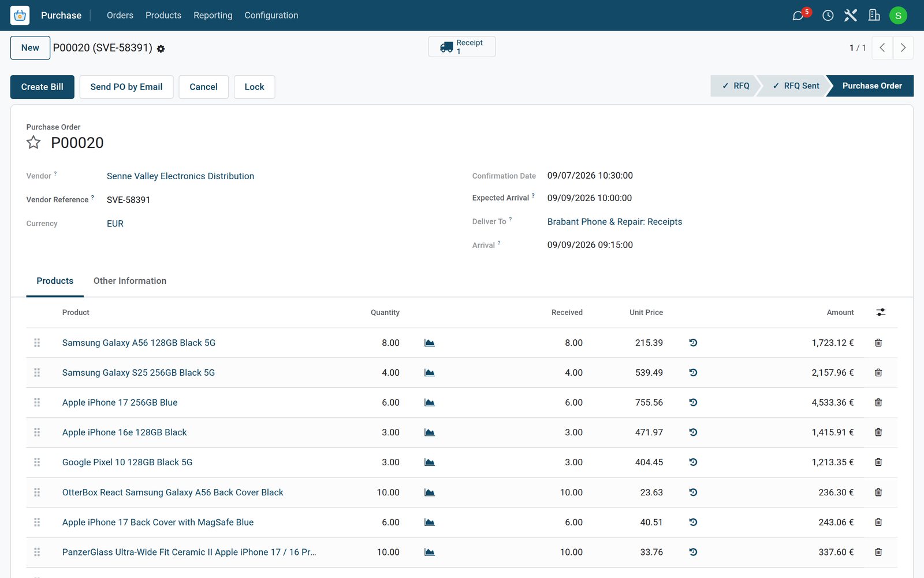Delete the Apple iPhone 17 256GB Blue line
This screenshot has height=578, width=924.
click(x=878, y=402)
